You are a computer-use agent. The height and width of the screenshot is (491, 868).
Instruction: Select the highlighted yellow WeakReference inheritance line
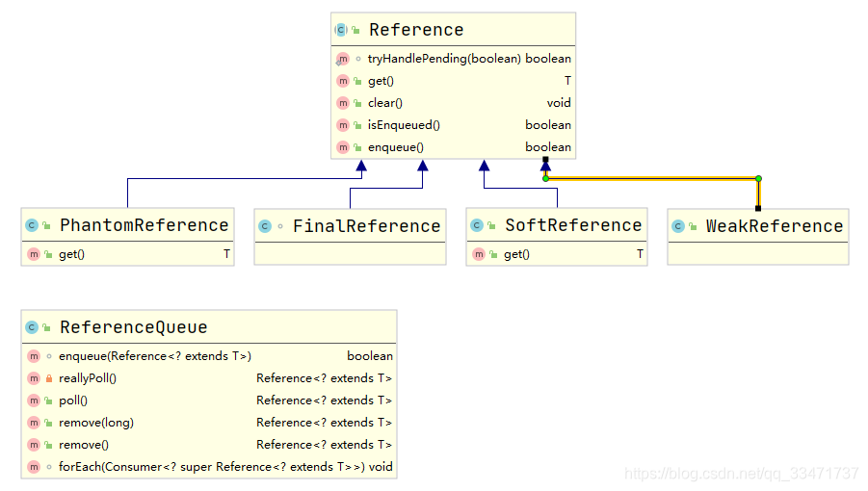click(x=652, y=179)
